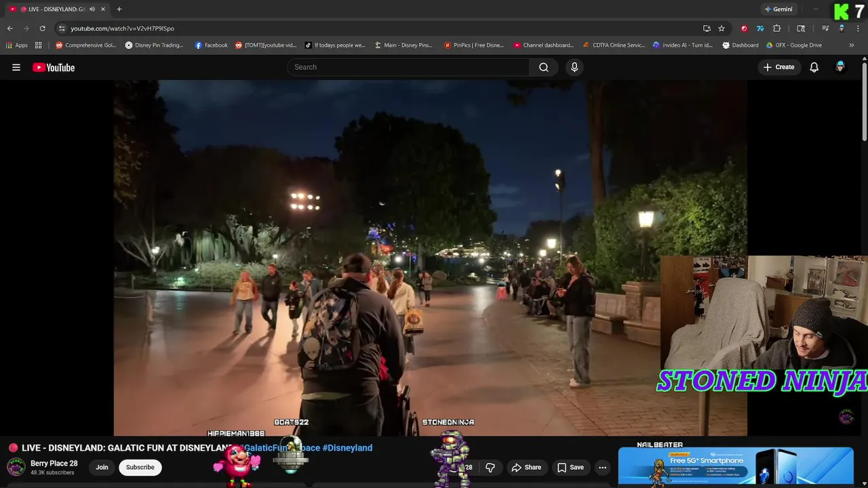868x488 pixels.
Task: Dislike the video with thumbs-down
Action: [x=490, y=467]
